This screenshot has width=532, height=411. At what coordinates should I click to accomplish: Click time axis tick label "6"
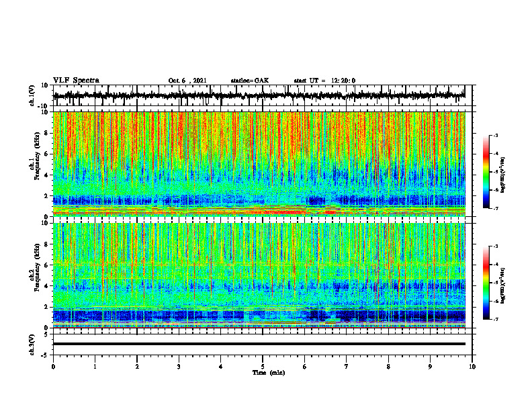304,367
